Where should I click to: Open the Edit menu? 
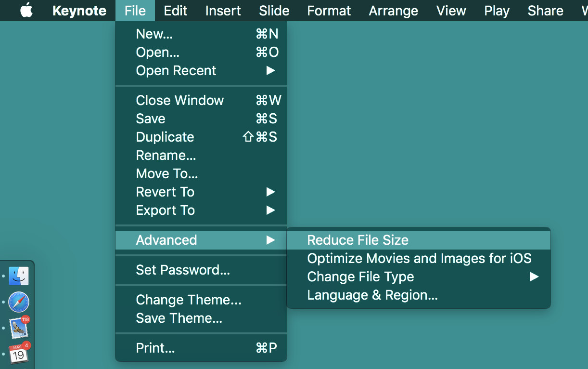(176, 11)
